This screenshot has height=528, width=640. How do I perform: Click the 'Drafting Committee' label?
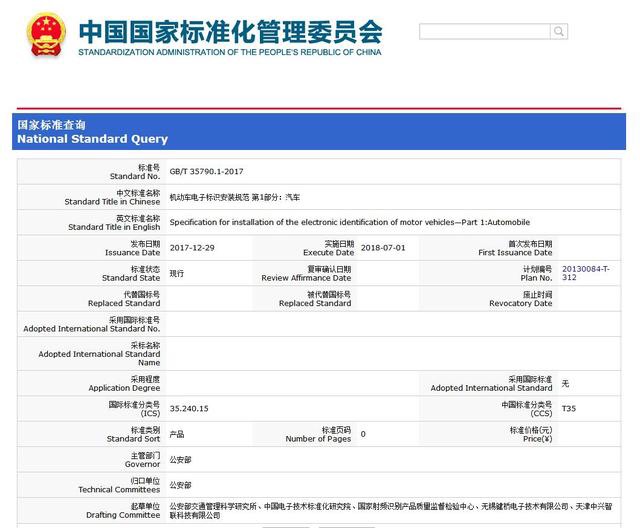[123, 515]
